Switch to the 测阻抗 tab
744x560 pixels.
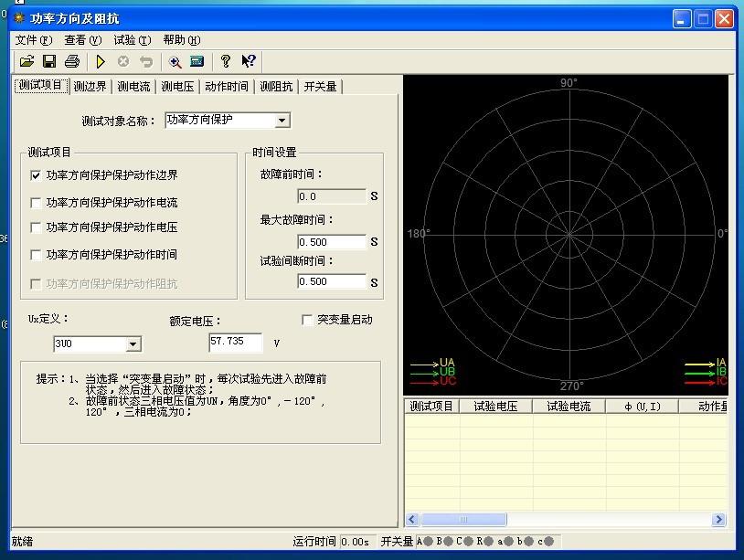[273, 85]
